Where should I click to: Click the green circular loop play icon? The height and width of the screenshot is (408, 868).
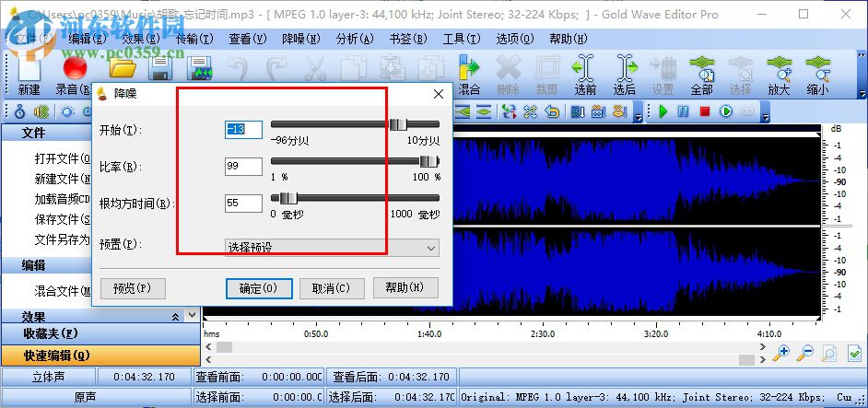(726, 111)
